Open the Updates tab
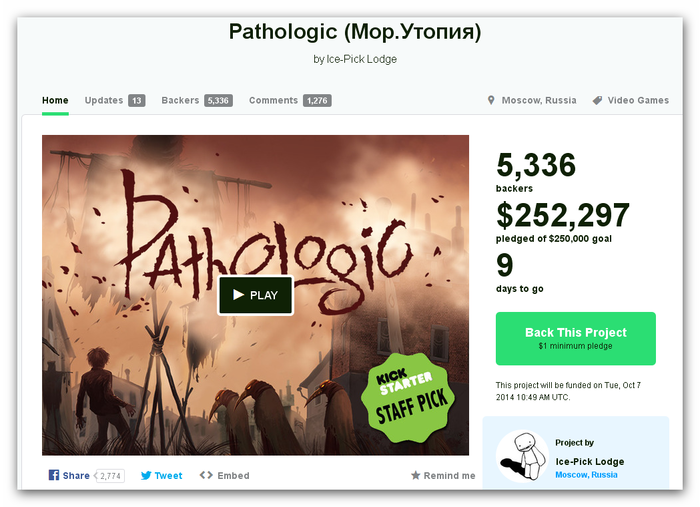The width and height of the screenshot is (700, 507). tap(115, 100)
